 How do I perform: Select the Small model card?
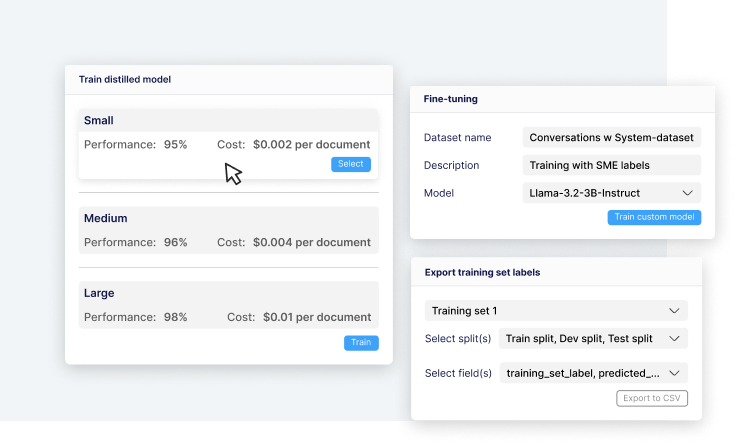click(228, 144)
